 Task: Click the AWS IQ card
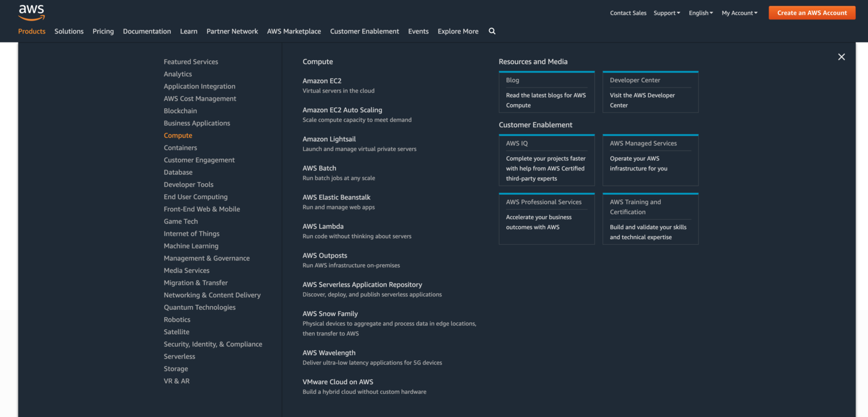click(x=546, y=160)
